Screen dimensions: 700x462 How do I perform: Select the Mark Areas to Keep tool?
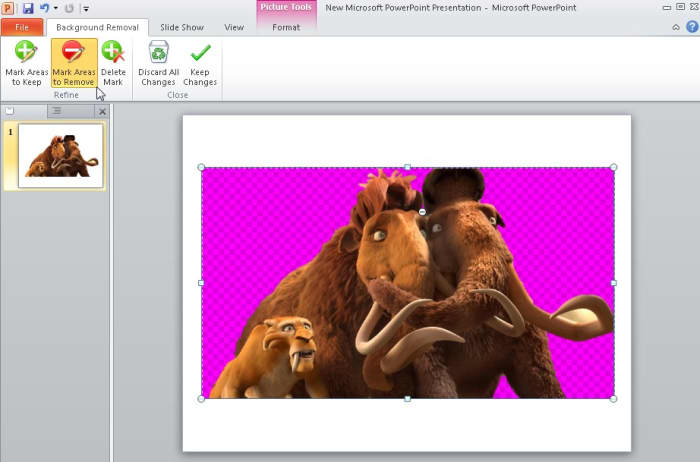(26, 63)
